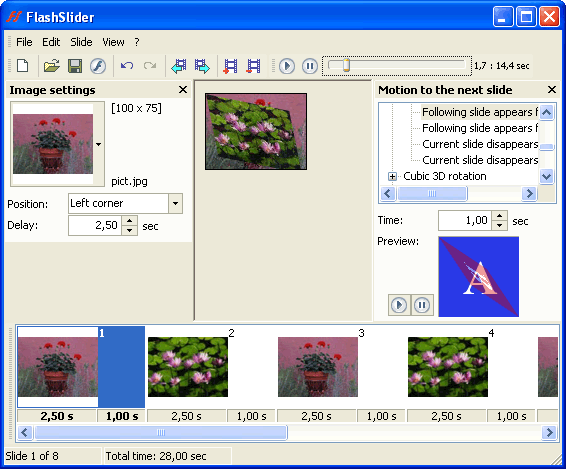
Task: Click the New project toolbar icon
Action: click(x=23, y=66)
